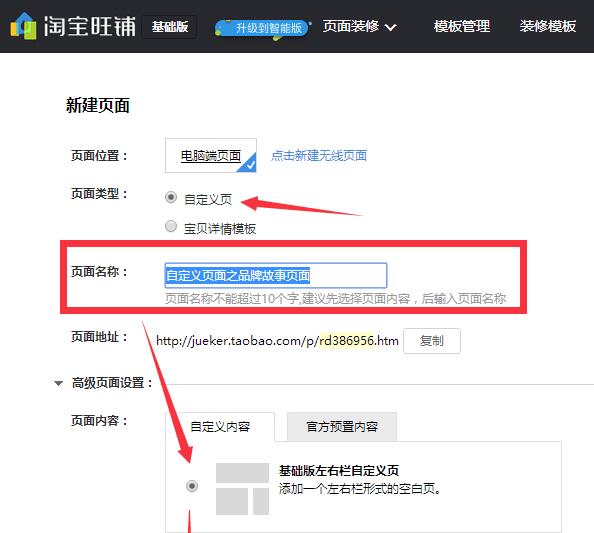Click the 复制 button next to address
The width and height of the screenshot is (594, 533).
(432, 341)
